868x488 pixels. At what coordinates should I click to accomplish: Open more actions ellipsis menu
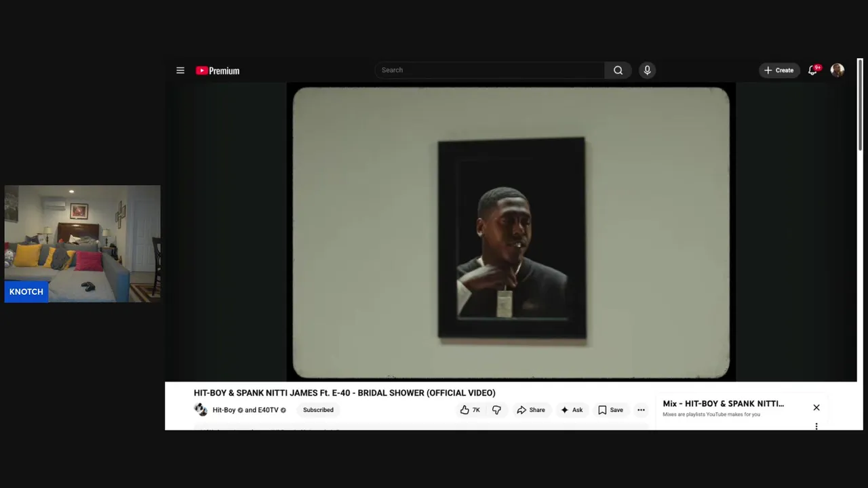click(641, 410)
